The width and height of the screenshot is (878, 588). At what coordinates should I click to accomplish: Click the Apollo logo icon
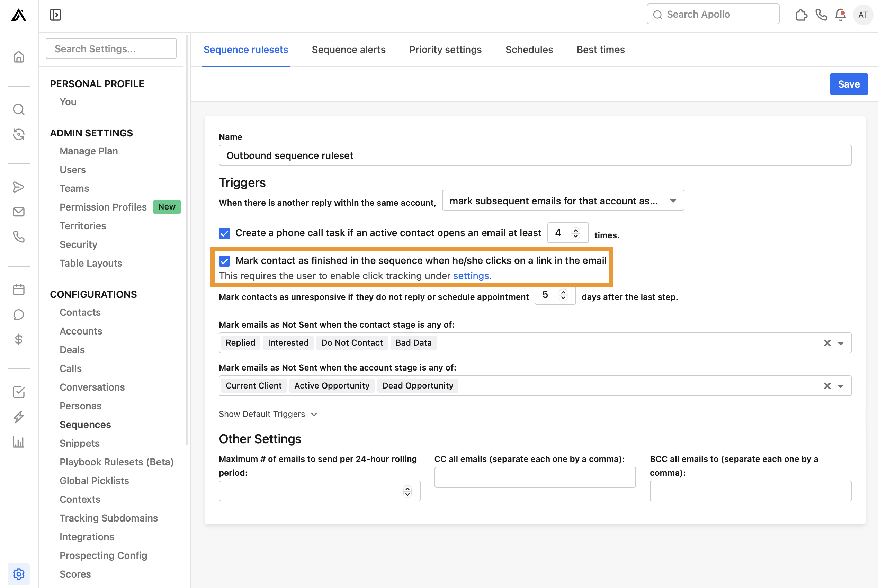18,15
